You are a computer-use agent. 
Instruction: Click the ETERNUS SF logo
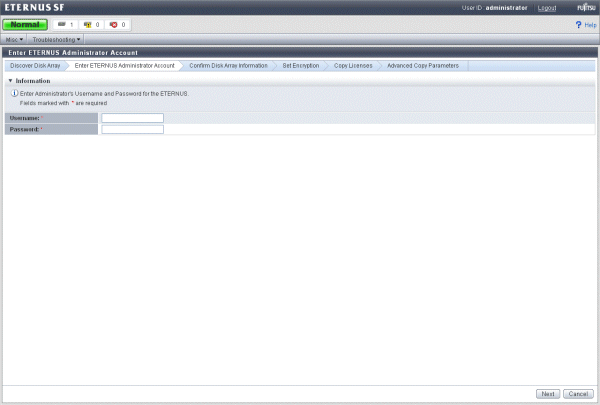click(x=34, y=7)
